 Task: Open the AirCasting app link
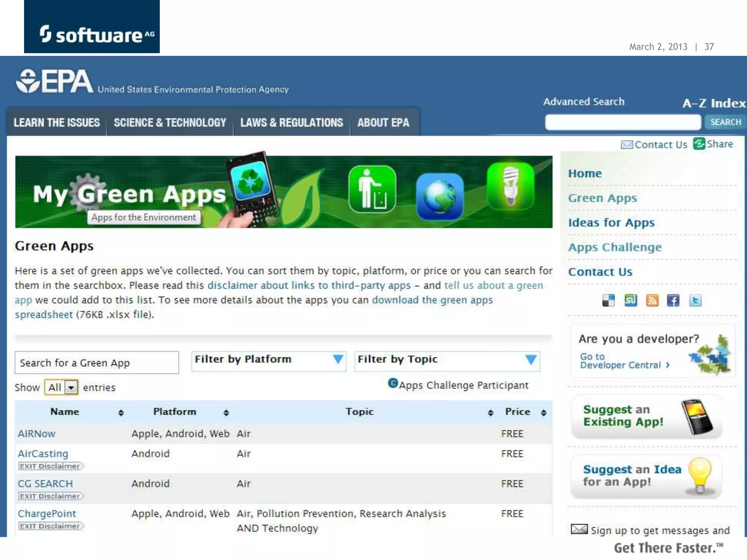(43, 454)
